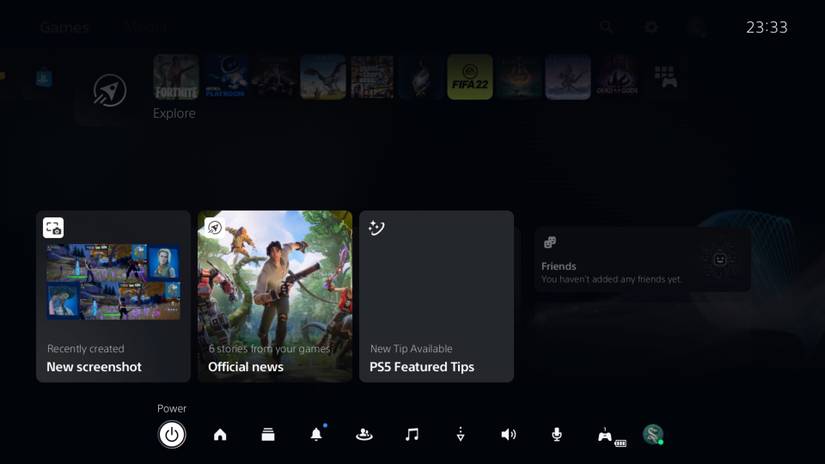Open the Friends card

pyautogui.click(x=642, y=259)
